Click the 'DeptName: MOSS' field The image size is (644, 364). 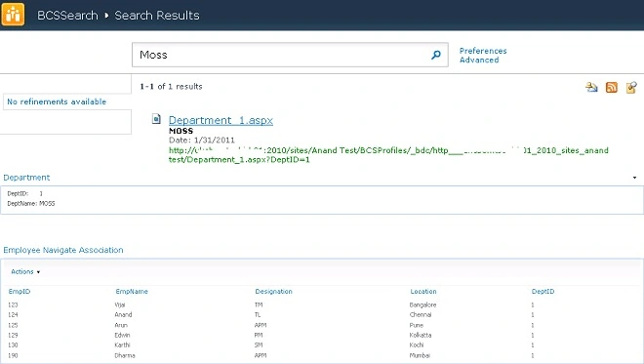click(31, 203)
